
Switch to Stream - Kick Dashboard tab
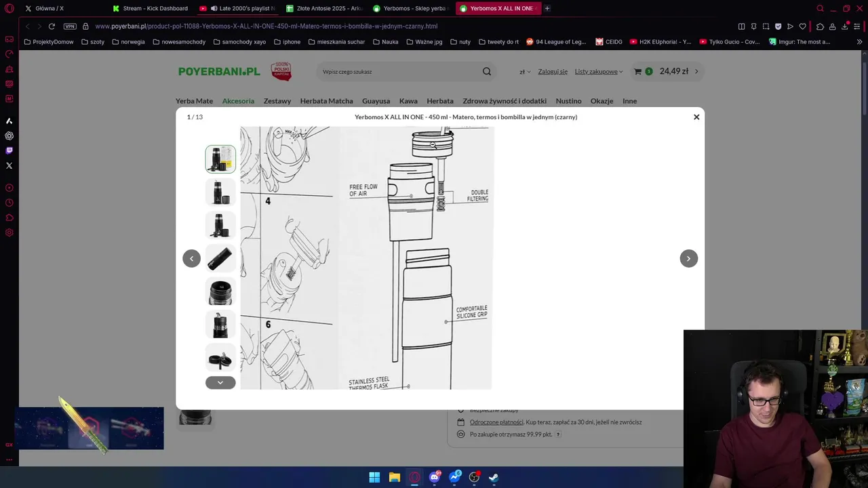point(151,9)
